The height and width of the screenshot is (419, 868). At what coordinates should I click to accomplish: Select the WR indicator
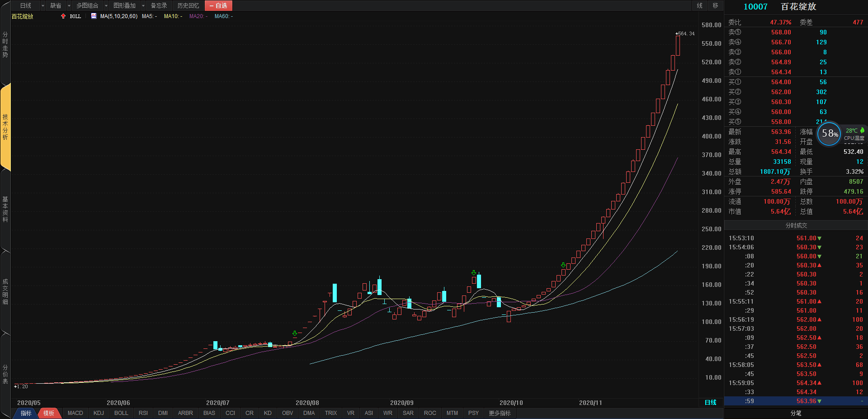[388, 413]
